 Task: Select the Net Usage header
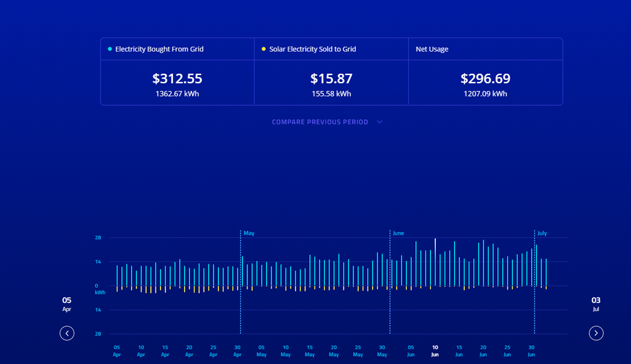tap(432, 49)
